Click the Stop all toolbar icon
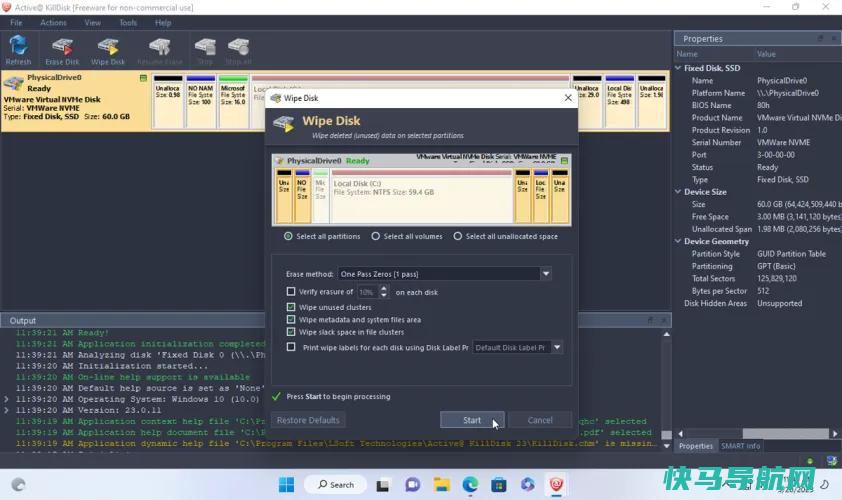 pyautogui.click(x=238, y=50)
